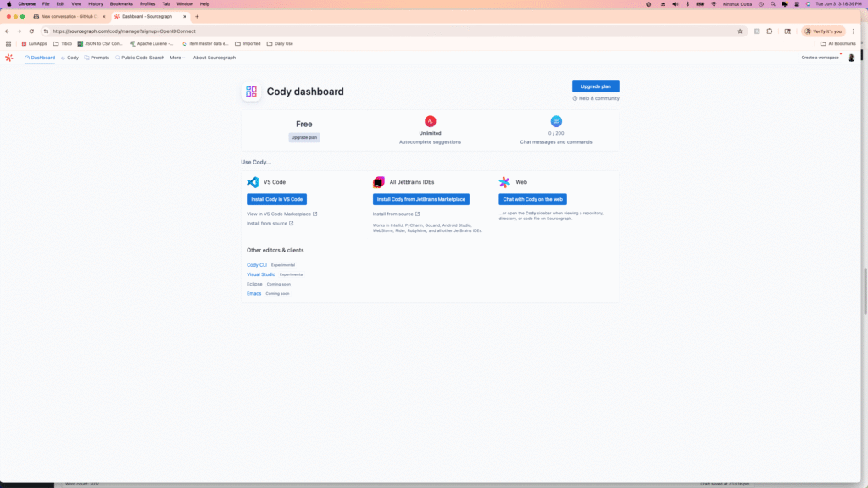Open the user avatar menu in Sourcegraph

[x=851, y=58]
